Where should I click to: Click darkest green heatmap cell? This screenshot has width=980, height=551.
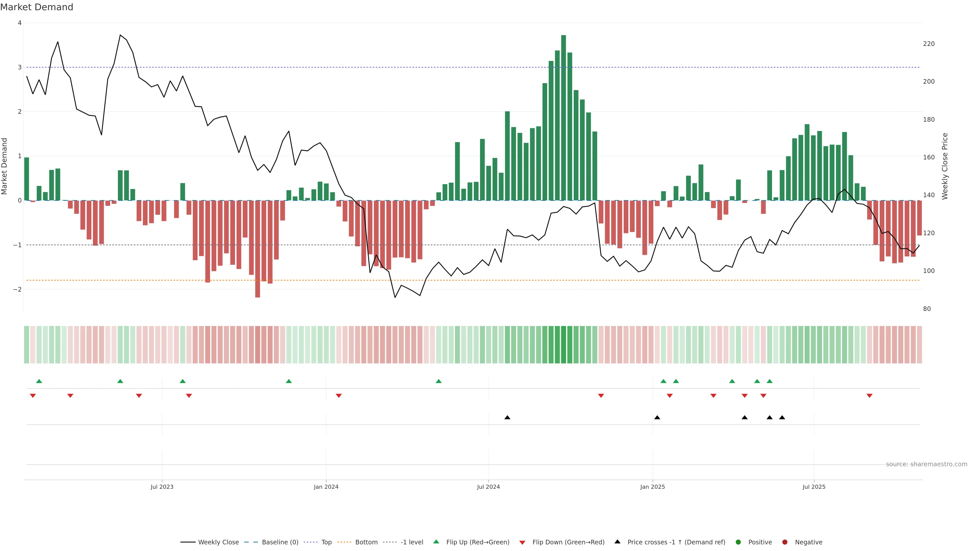563,345
